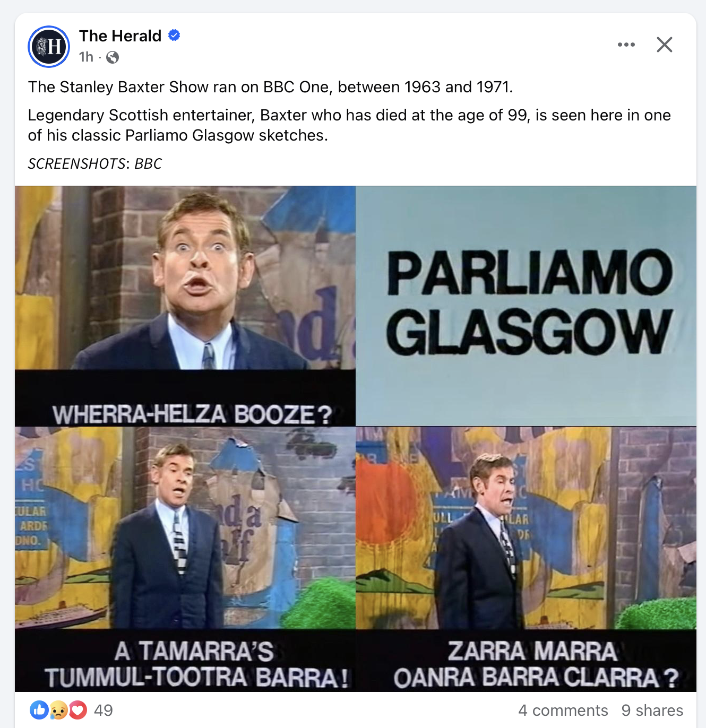Viewport: 706px width, 728px height.
Task: Click the Stanley Baxter Show caption text
Action: (270, 86)
